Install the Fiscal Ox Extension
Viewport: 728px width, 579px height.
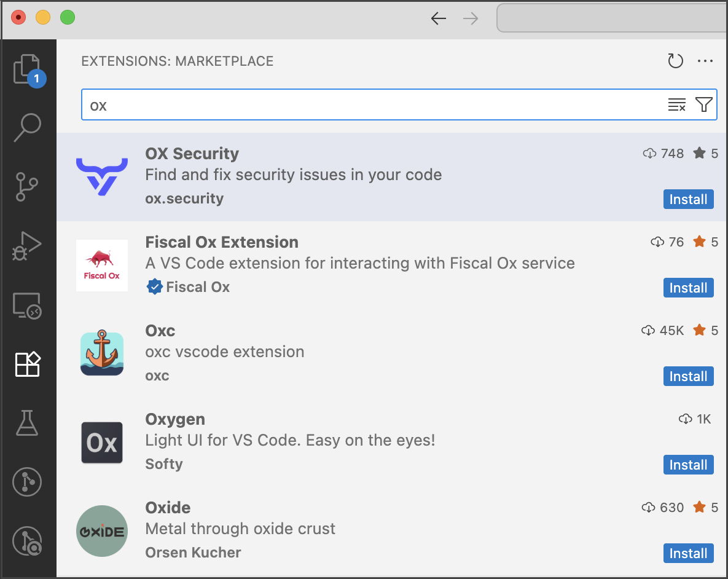(x=688, y=288)
